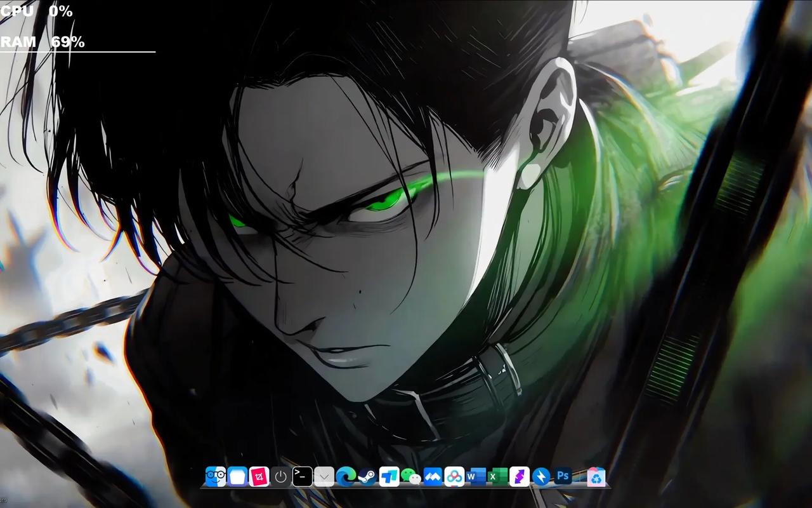812x508 pixels.
Task: Open the blue mountain-logo app icon
Action: click(433, 476)
